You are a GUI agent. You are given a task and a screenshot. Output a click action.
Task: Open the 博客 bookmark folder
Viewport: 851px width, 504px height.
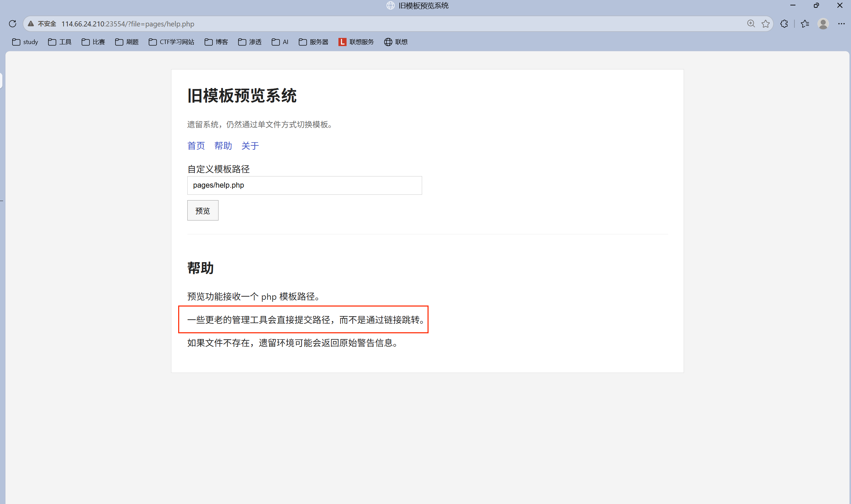pos(216,42)
